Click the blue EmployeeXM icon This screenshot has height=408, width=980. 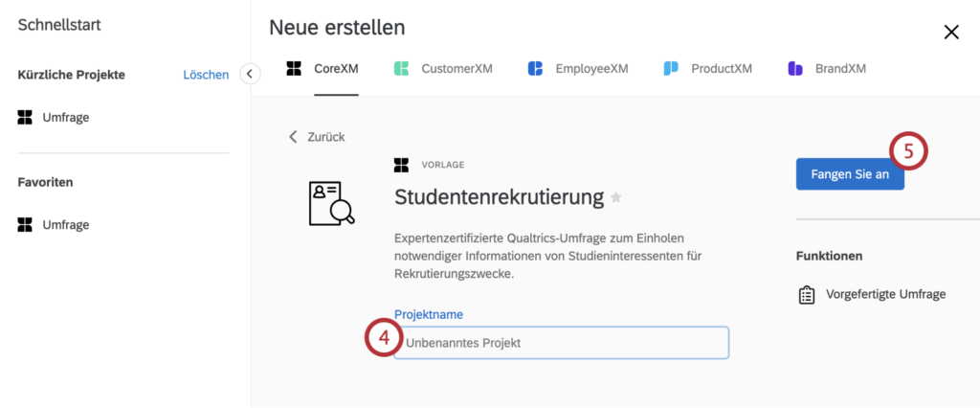pyautogui.click(x=536, y=68)
